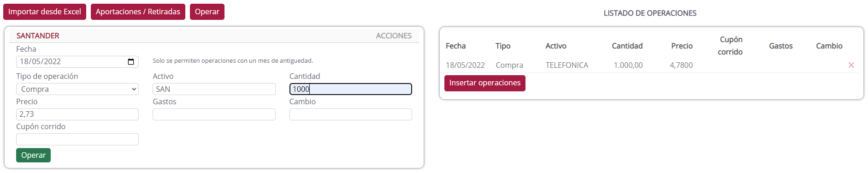Click the Importar desde Excel button
Image resolution: width=868 pixels, height=173 pixels.
pyautogui.click(x=45, y=12)
